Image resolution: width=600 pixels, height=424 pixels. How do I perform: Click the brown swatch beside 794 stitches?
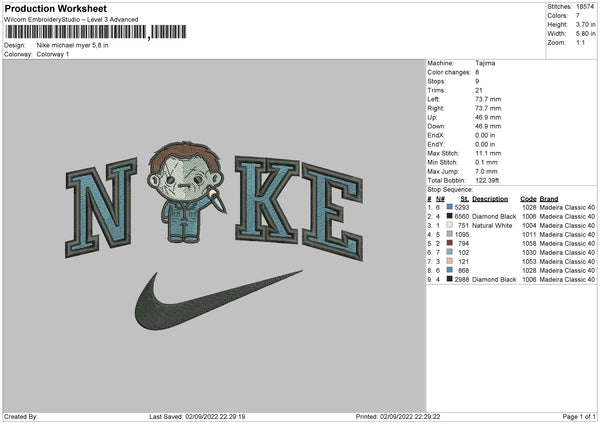(450, 243)
